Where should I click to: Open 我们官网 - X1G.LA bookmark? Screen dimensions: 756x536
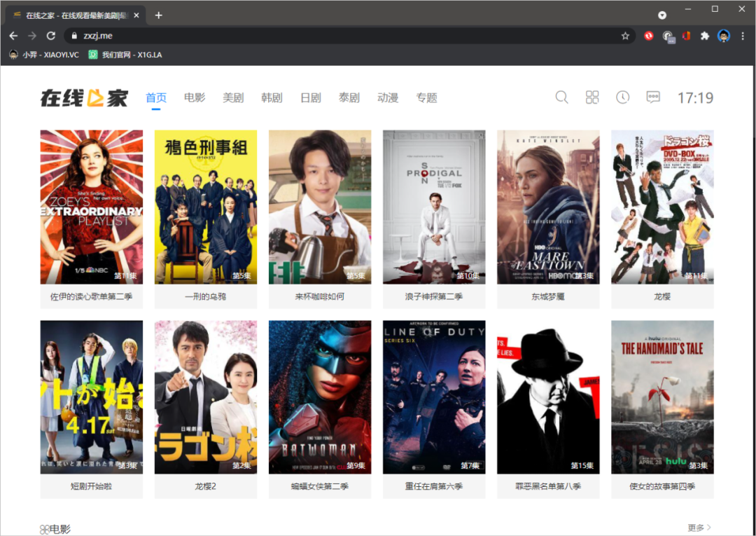[125, 55]
